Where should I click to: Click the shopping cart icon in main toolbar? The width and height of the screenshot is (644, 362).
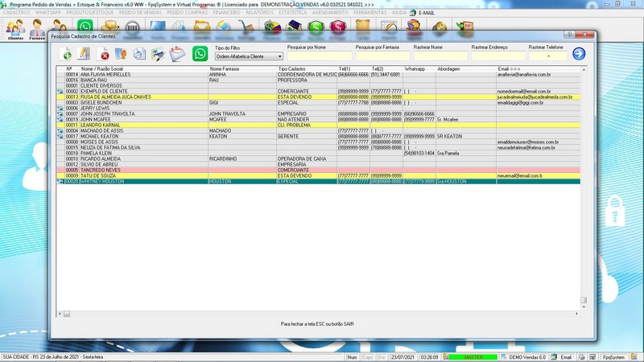click(x=246, y=28)
